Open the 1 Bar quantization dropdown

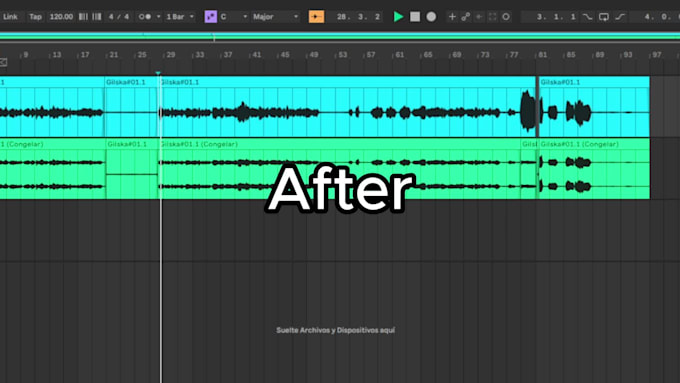[x=180, y=17]
